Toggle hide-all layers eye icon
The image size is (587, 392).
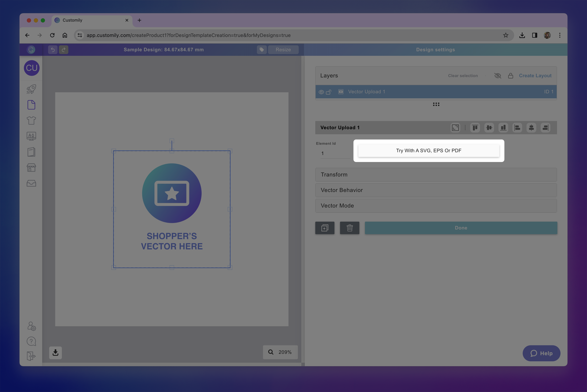click(x=498, y=76)
